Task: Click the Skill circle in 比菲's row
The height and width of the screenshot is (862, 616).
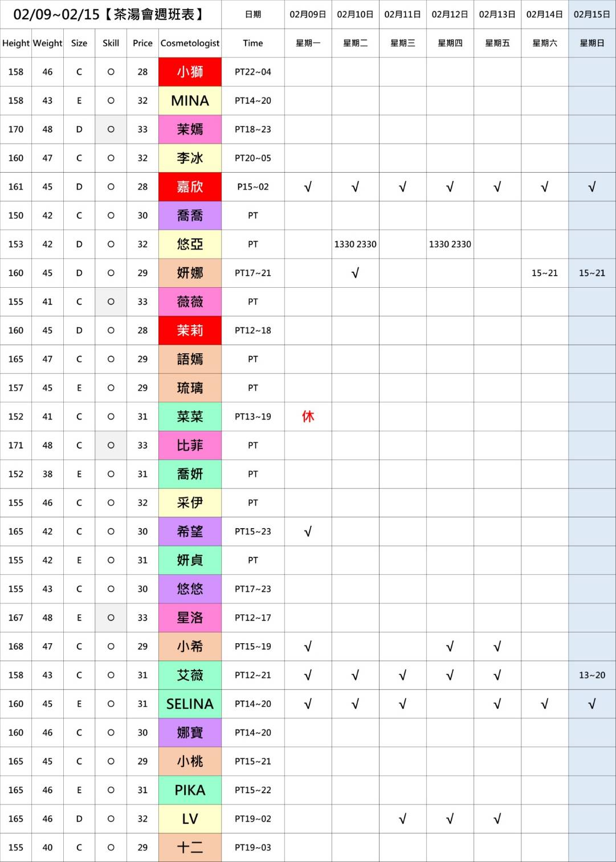Action: click(x=111, y=446)
